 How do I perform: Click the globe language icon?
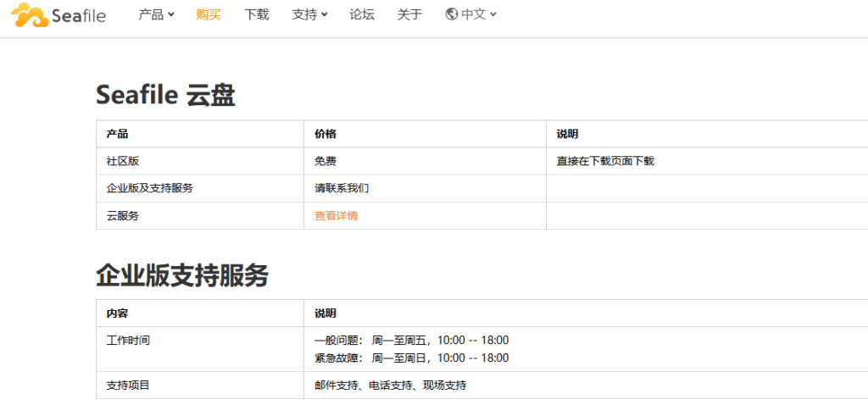click(x=451, y=14)
